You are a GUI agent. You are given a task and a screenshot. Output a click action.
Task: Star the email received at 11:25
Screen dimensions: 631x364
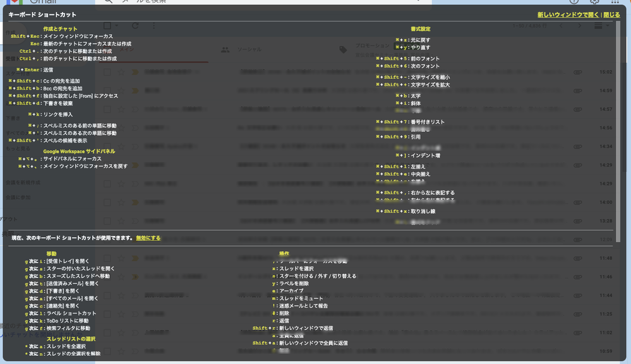point(121,314)
